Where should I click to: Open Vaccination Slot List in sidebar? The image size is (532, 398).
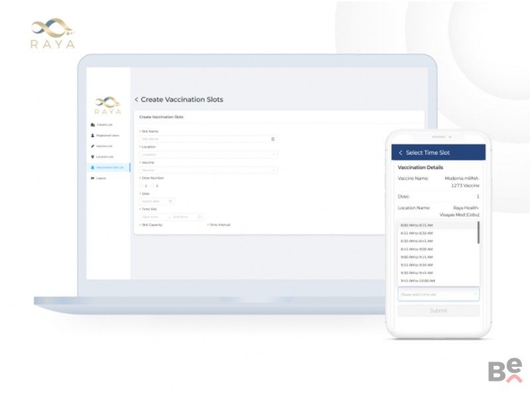tap(108, 167)
